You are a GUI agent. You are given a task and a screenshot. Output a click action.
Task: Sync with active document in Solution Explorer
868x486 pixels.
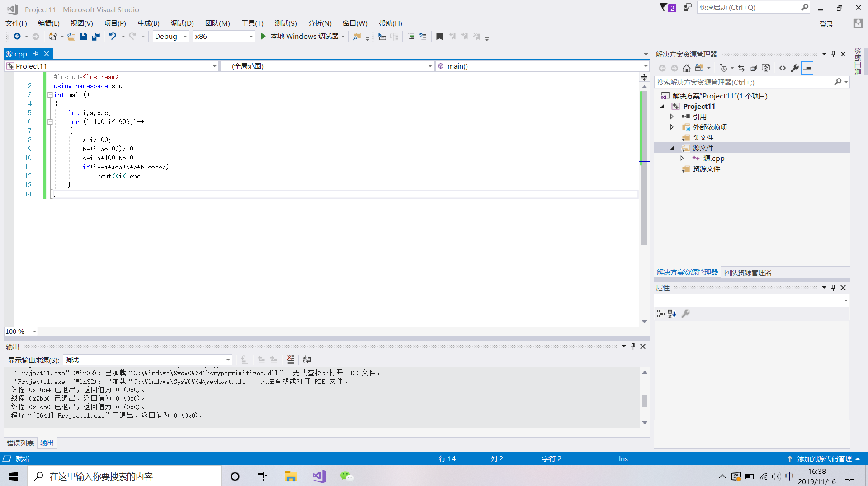click(x=741, y=68)
